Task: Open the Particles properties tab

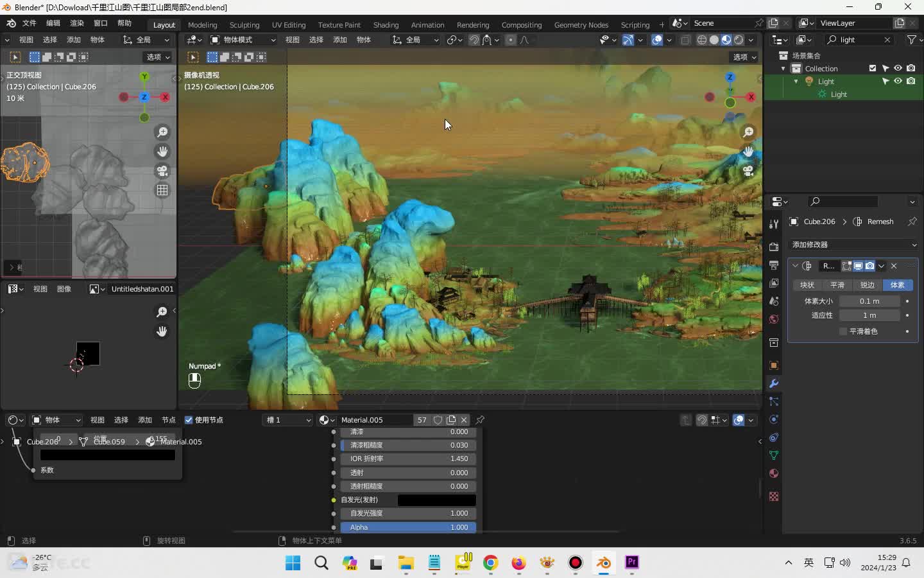Action: (x=774, y=401)
